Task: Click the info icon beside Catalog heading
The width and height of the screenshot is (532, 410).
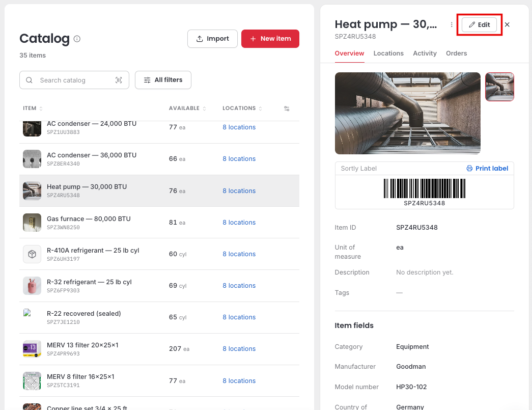Action: (77, 39)
